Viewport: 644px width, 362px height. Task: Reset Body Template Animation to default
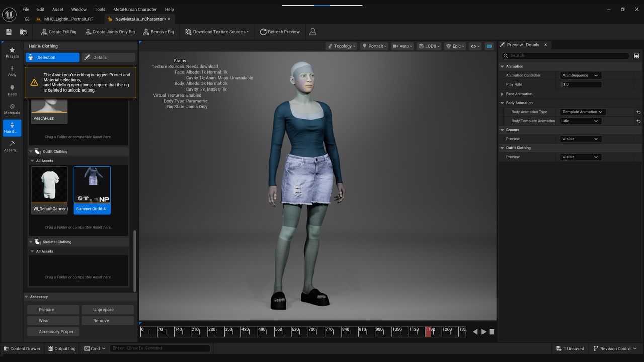coord(638,121)
